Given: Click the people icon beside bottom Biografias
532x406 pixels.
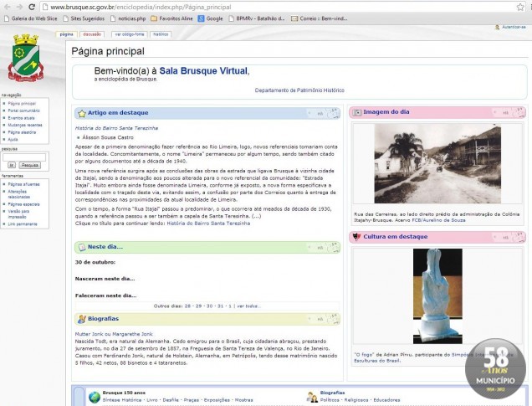Looking at the screenshot, I should pos(312,397).
